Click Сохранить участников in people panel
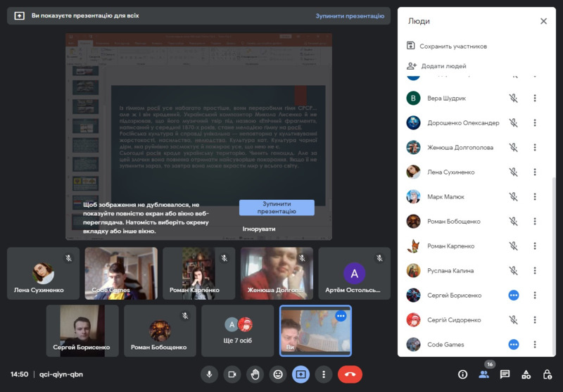 [x=453, y=46]
